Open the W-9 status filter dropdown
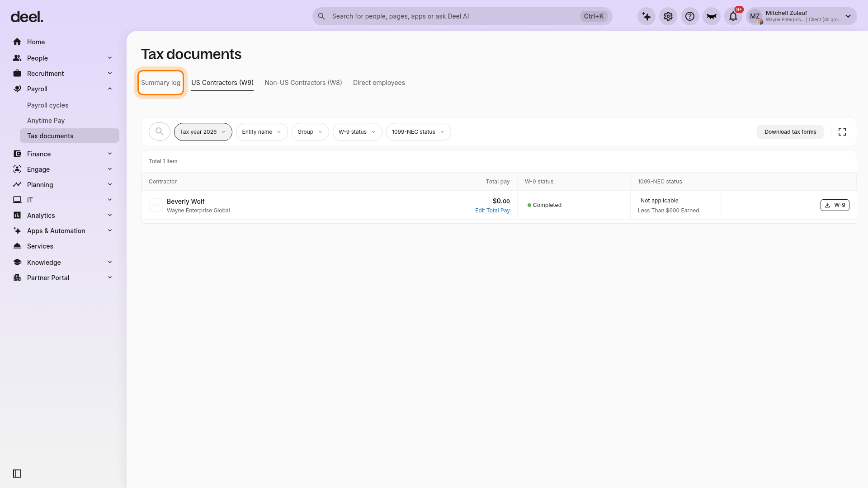 point(357,132)
